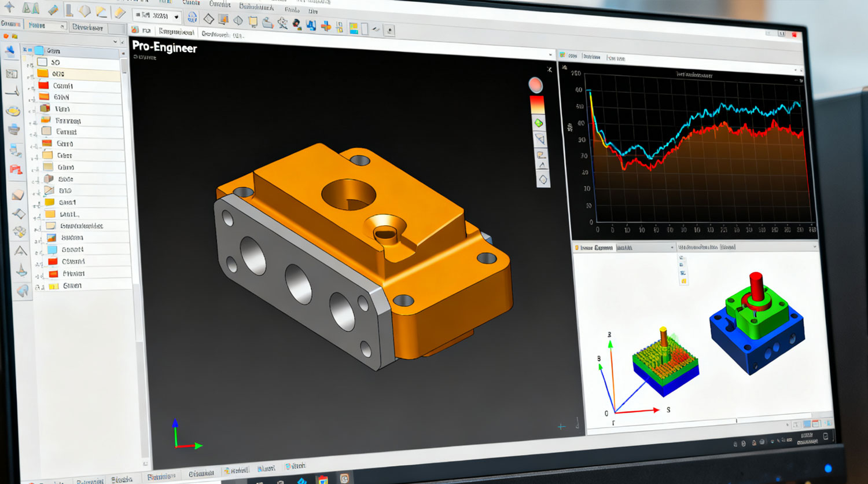Image resolution: width=868 pixels, height=484 pixels.
Task: Click the red-to-yellow color gradient swatch
Action: (536, 104)
